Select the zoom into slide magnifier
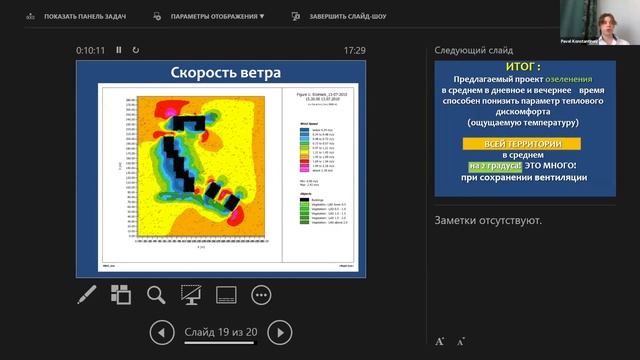 point(156,295)
